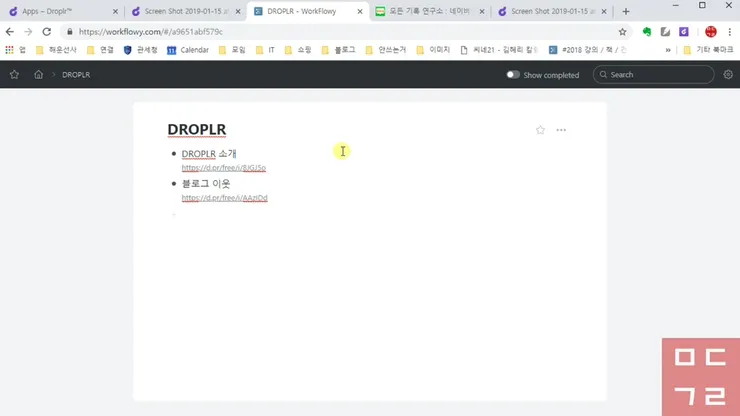Screen dimensions: 740x416
Task: Open the pen-shaped extension icon
Action: (x=665, y=32)
